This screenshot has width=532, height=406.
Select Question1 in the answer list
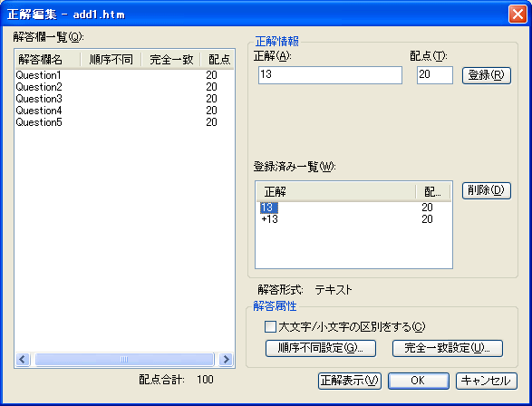point(38,75)
